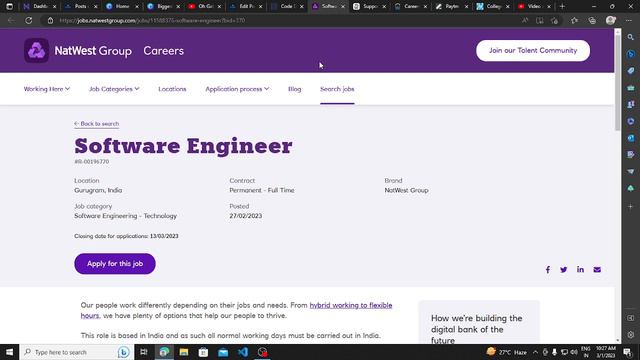
Task: Click the Windows taskbar search box
Action: tap(77, 352)
